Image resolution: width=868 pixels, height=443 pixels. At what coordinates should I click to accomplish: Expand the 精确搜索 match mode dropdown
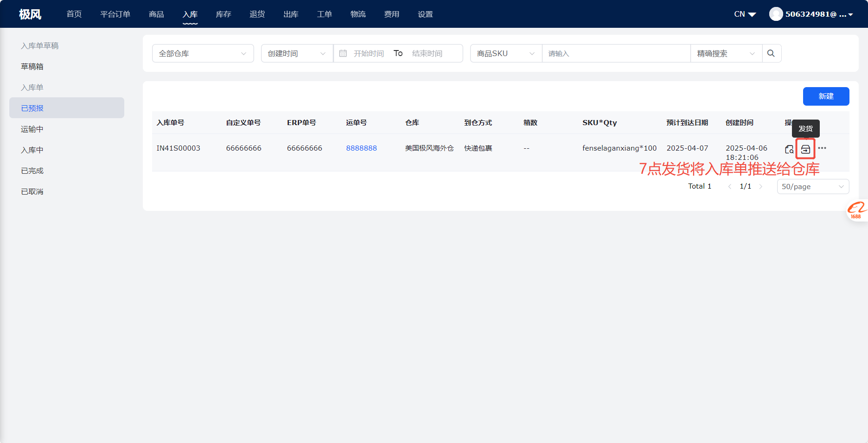point(726,53)
